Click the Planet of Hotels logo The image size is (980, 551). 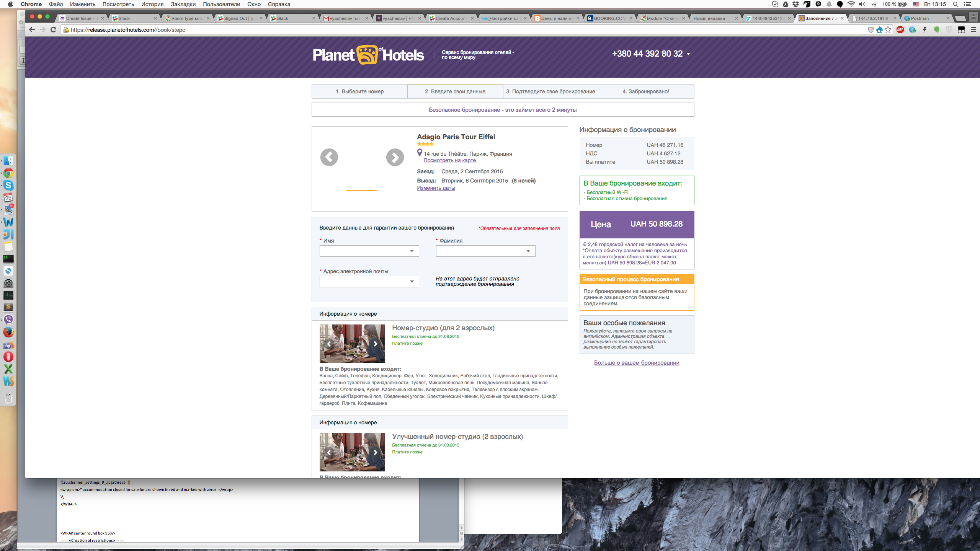pos(368,55)
